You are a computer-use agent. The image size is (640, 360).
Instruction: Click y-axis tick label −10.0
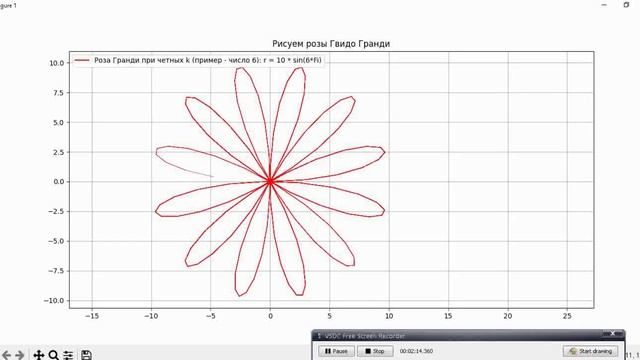54,301
